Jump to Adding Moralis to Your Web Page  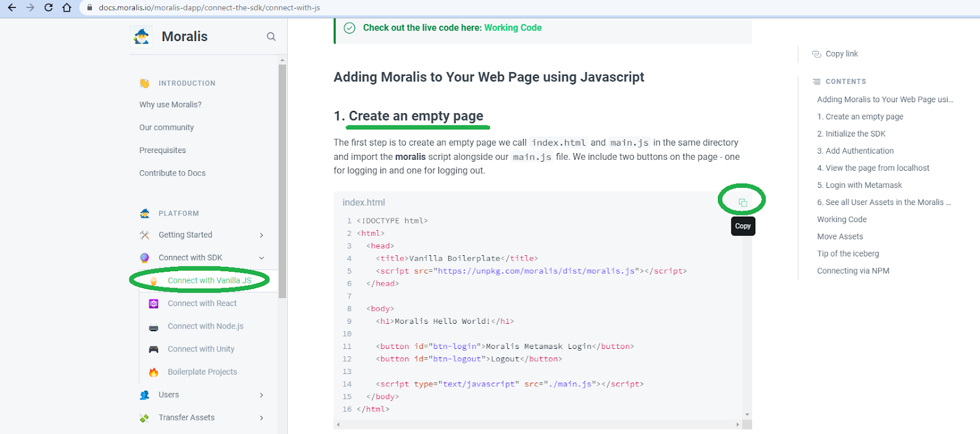tap(885, 99)
